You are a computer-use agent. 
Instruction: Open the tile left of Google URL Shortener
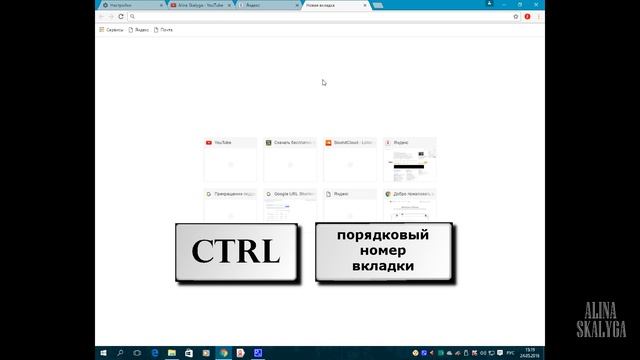tap(231, 206)
